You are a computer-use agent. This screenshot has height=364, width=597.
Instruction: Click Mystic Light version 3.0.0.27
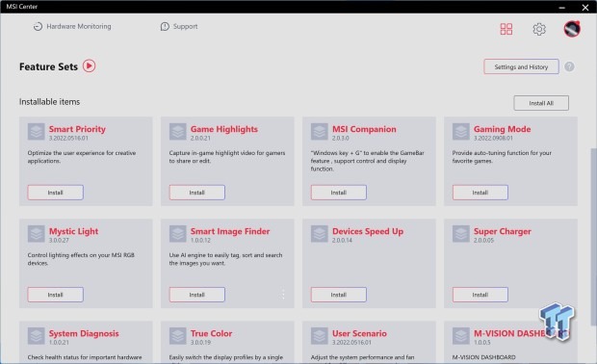pyautogui.click(x=59, y=240)
